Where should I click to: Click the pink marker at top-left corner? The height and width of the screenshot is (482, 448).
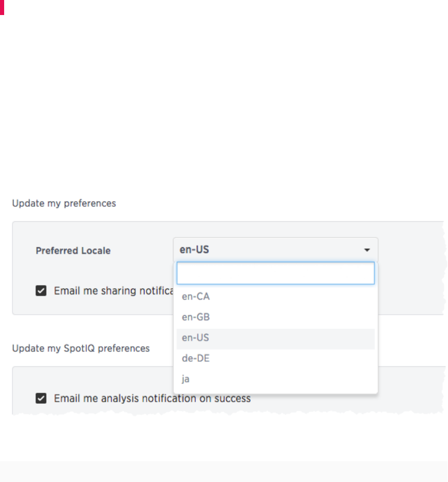2,7
